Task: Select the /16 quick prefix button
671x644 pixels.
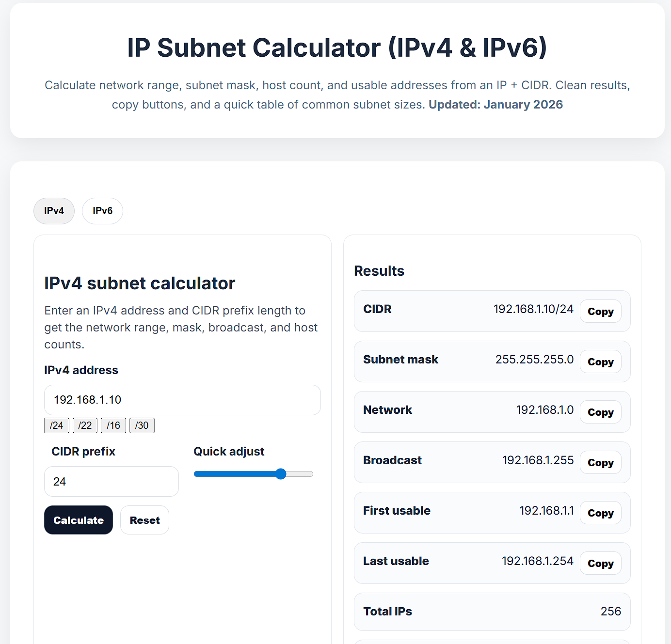Action: click(113, 425)
